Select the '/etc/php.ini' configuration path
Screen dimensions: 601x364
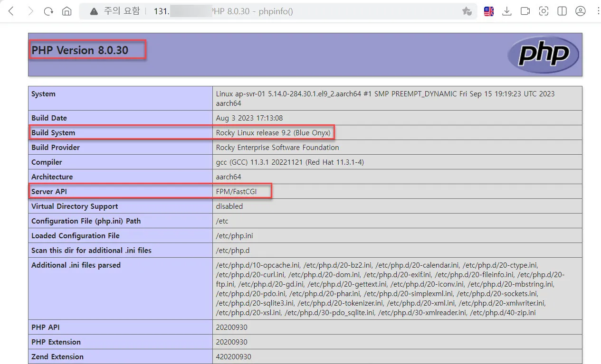point(235,235)
